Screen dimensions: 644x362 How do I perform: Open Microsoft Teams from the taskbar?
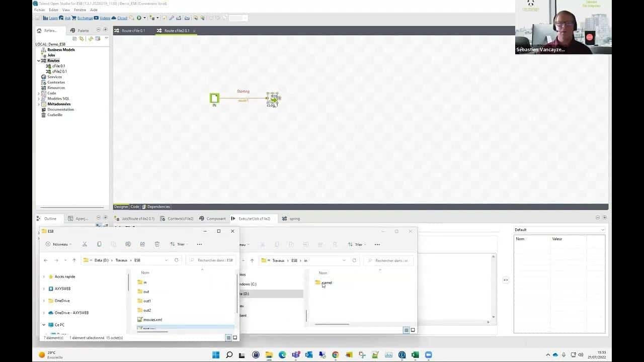pyautogui.click(x=296, y=355)
